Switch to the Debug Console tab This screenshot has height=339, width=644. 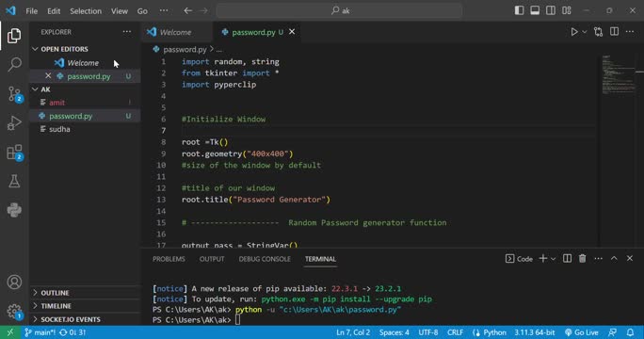click(265, 259)
